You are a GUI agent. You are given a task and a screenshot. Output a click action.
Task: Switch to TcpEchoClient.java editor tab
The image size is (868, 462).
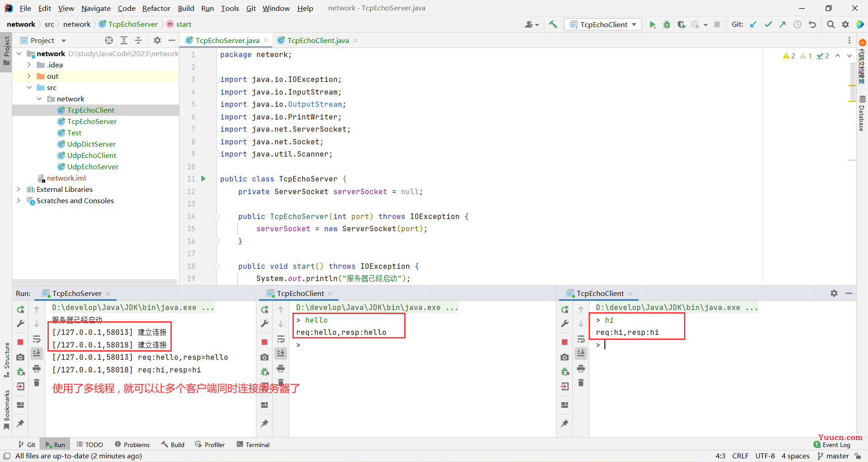click(318, 40)
